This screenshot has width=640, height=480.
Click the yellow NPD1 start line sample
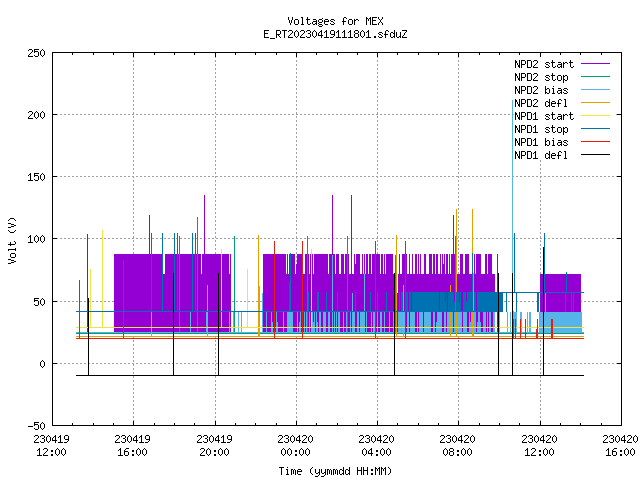point(595,116)
